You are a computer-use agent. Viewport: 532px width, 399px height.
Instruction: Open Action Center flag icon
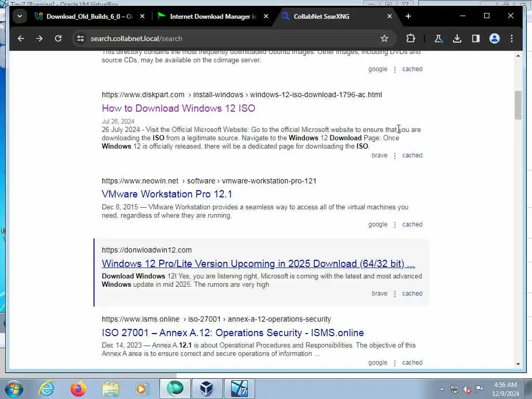point(480,389)
